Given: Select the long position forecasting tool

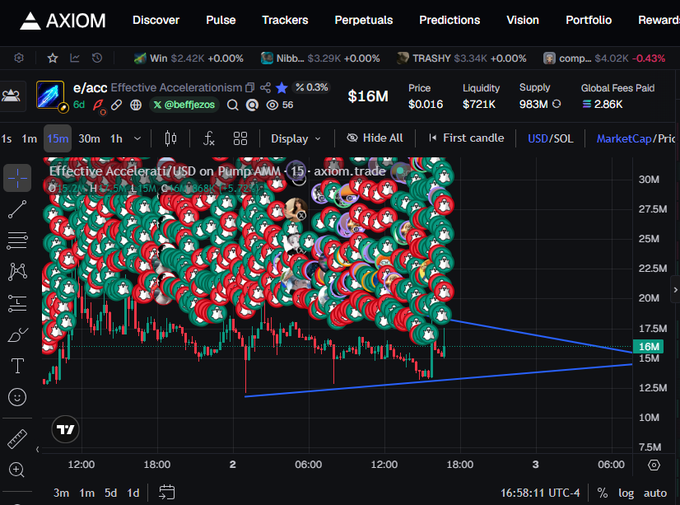Looking at the screenshot, I should click(x=17, y=303).
